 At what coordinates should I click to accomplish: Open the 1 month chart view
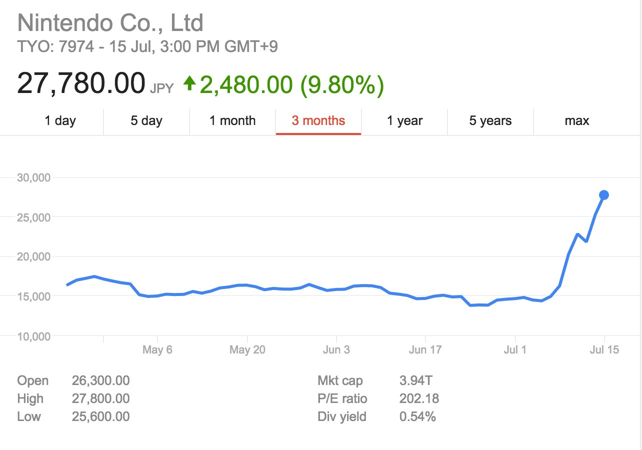(x=232, y=121)
